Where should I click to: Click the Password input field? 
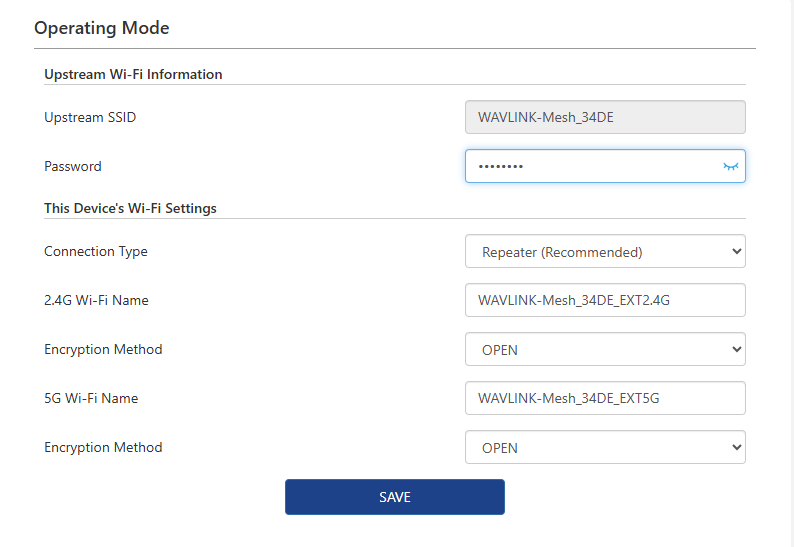pyautogui.click(x=605, y=166)
